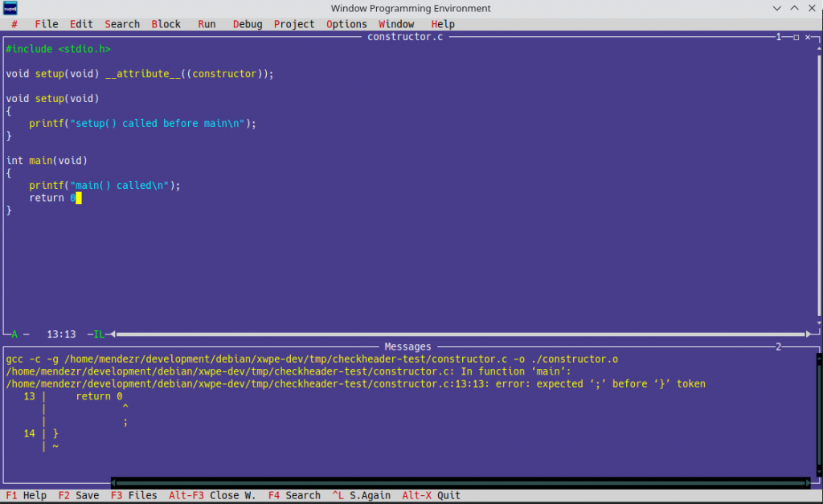The image size is (823, 504).
Task: Click the IL insert mode indicator
Action: click(x=99, y=334)
